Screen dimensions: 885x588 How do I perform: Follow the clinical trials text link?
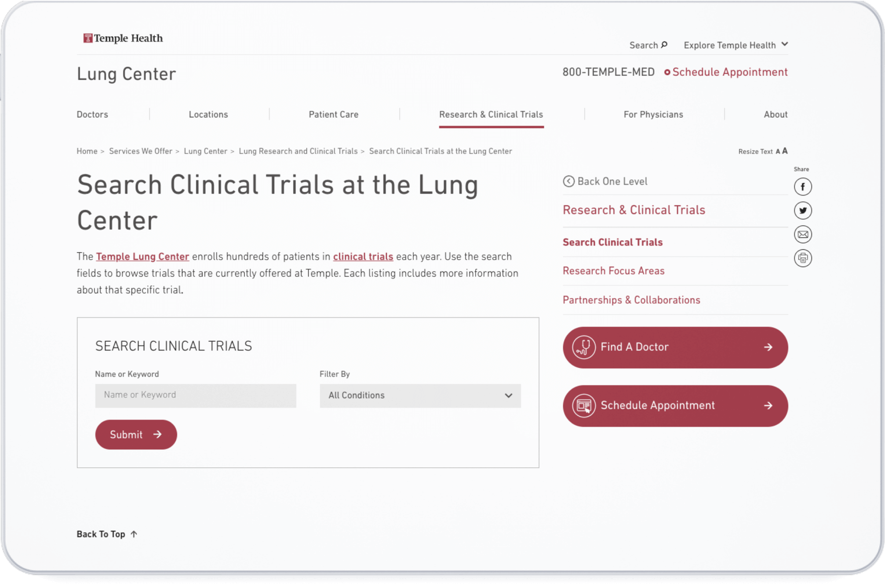coord(363,257)
